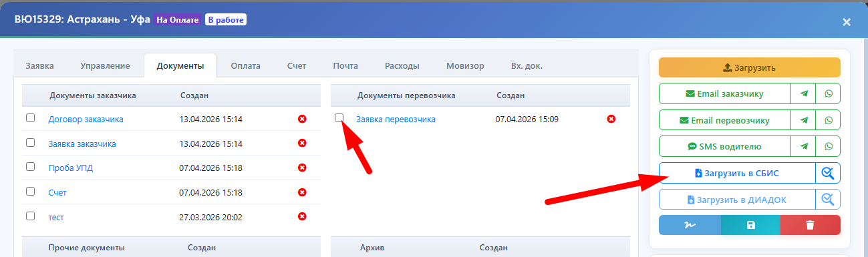Open the Счет document link
The height and width of the screenshot is (257, 868).
click(57, 192)
